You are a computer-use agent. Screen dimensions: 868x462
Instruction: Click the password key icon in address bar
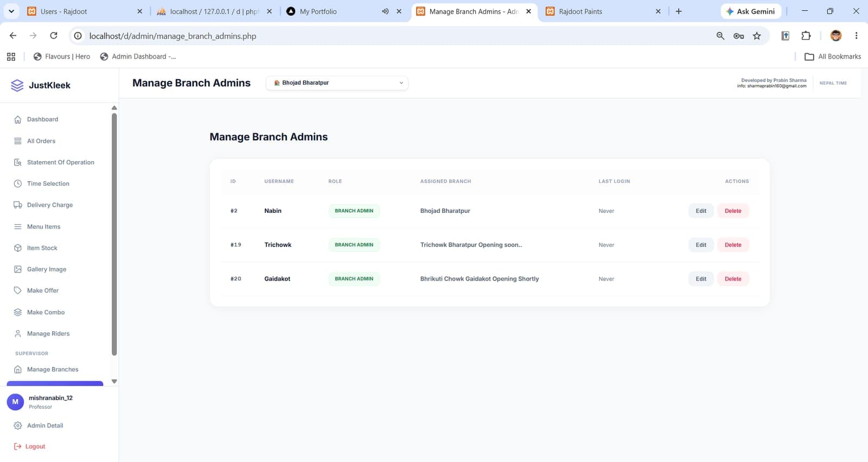pos(738,36)
